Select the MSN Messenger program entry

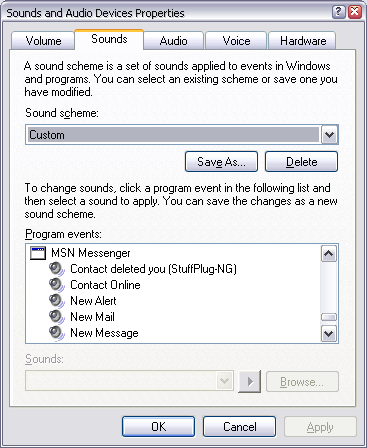click(x=91, y=253)
